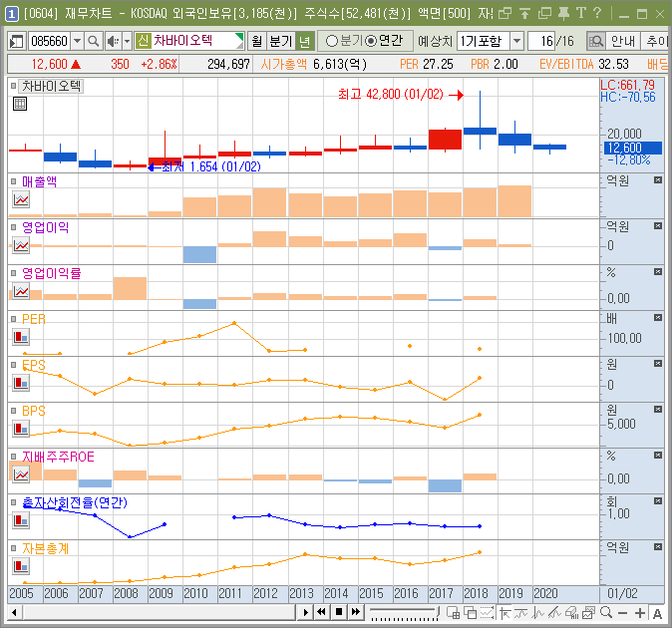Toggle the small square marker beside 지배주주ROE
This screenshot has width=672, height=628.
pyautogui.click(x=13, y=457)
